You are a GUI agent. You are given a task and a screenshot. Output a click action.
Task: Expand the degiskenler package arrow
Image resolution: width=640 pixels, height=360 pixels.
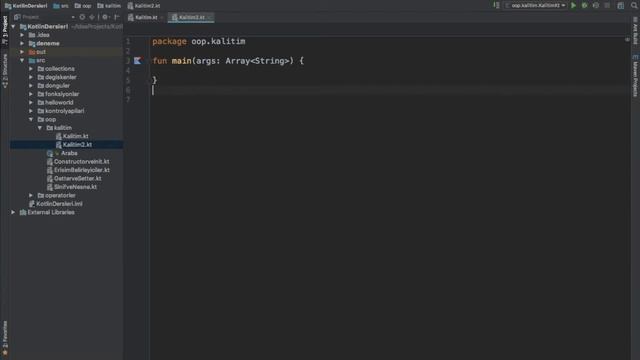tap(31, 77)
